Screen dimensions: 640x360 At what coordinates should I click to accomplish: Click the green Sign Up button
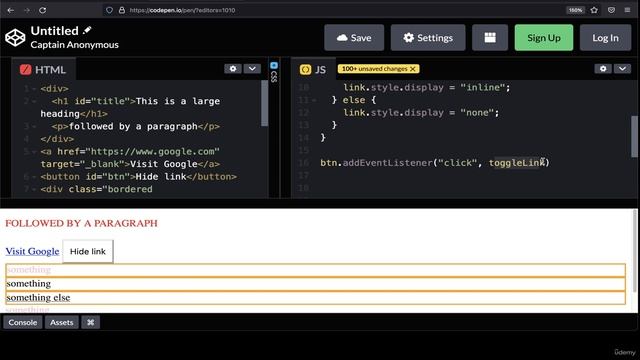tap(544, 38)
